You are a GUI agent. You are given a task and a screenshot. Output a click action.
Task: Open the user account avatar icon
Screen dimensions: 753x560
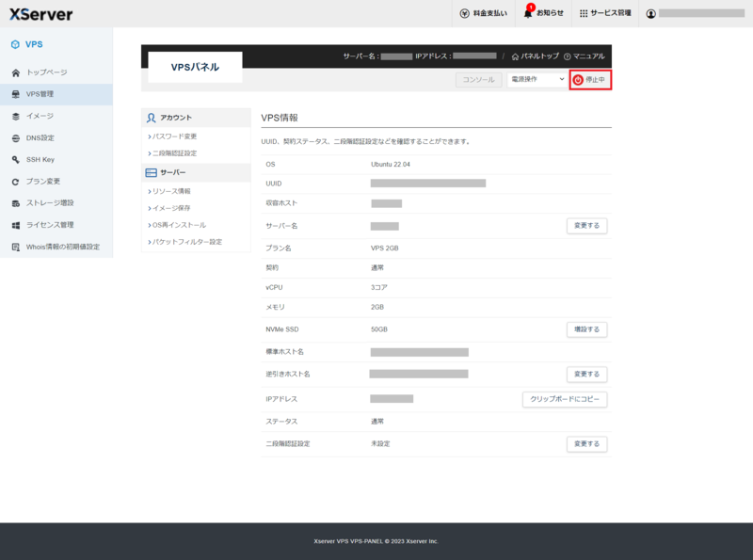tap(650, 14)
